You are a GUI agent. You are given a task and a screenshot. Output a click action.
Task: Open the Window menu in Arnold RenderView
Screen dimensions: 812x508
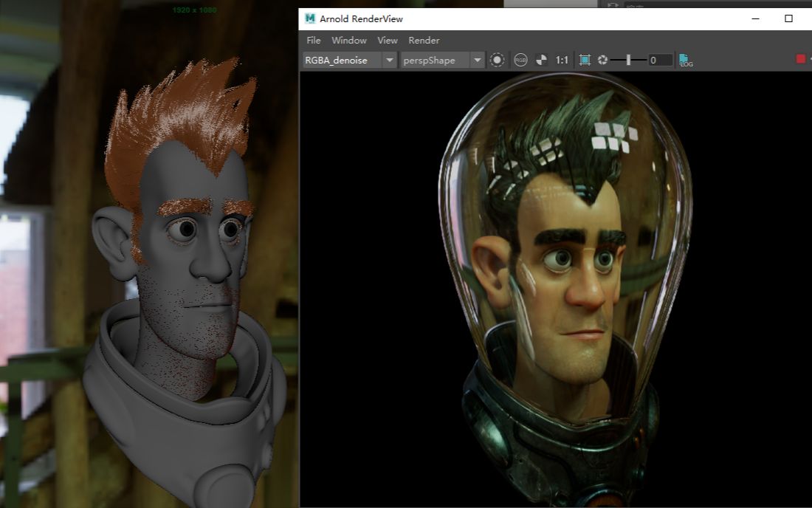349,41
